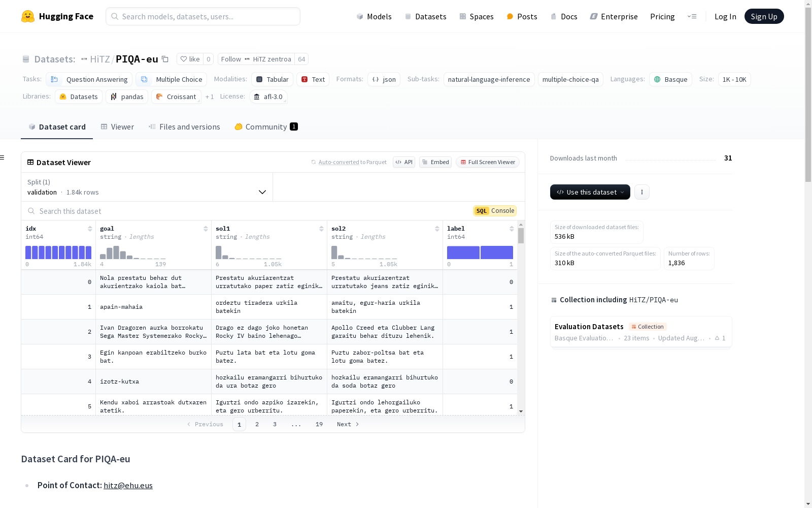812x508 pixels.
Task: Open the Datasets library tag
Action: pyautogui.click(x=79, y=97)
